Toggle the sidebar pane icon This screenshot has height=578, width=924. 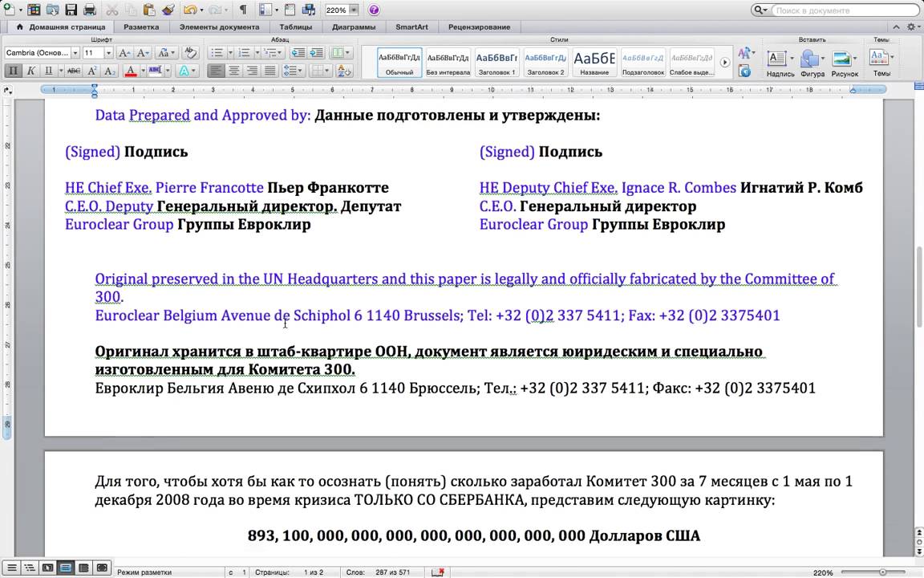click(x=265, y=10)
